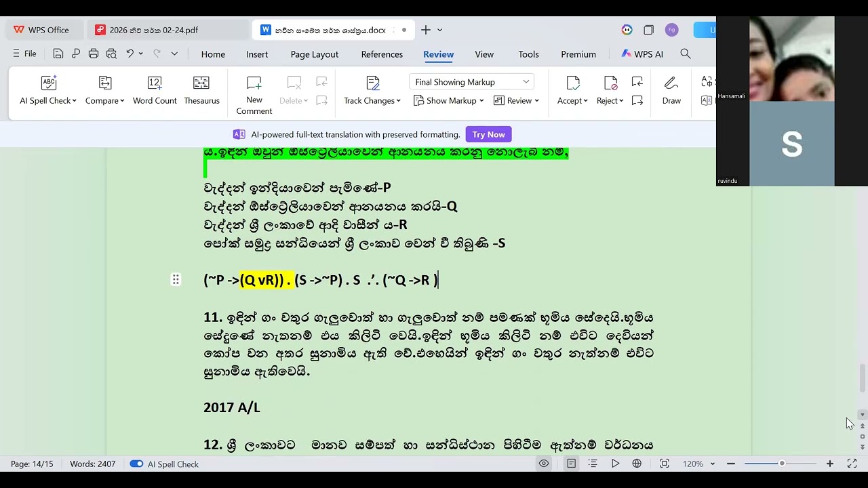Click the Track Changes icon

[372, 83]
